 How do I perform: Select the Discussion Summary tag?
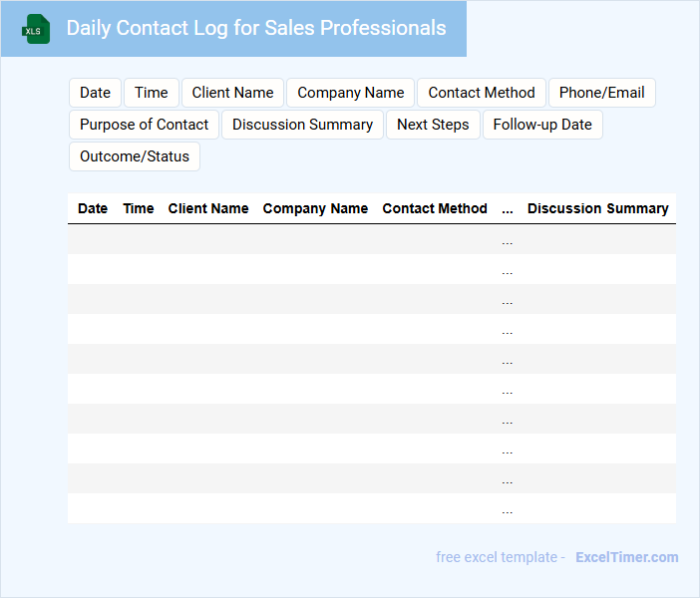click(x=302, y=125)
